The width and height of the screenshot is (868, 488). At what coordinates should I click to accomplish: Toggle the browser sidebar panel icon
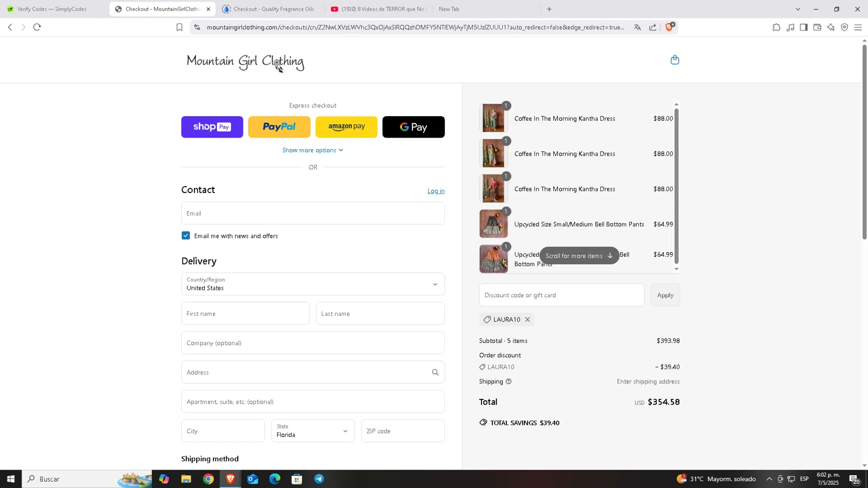[804, 27]
